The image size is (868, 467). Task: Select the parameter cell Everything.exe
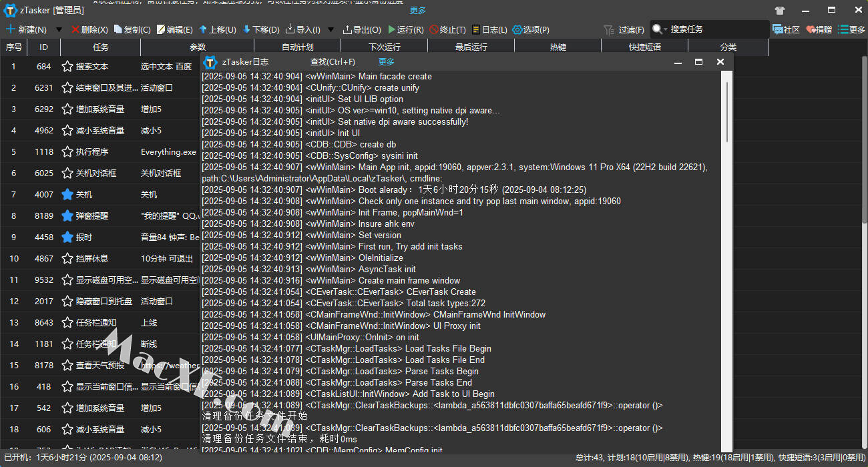pos(169,152)
